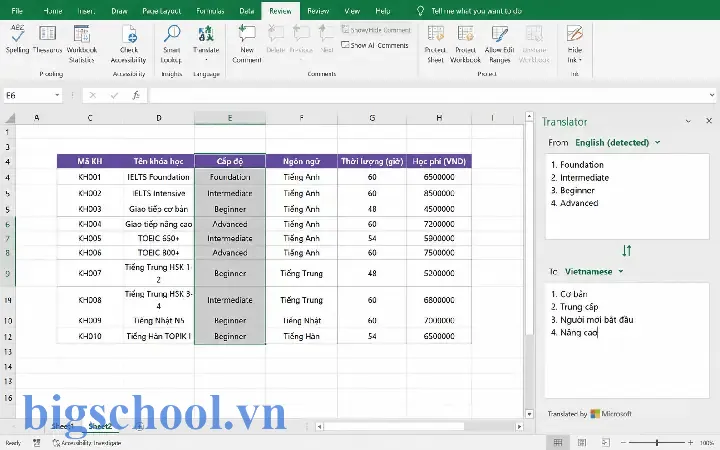Screen dimensions: 720x450
Task: Select cell containing Tiếng Hàn TOPIK I
Action: [158, 336]
